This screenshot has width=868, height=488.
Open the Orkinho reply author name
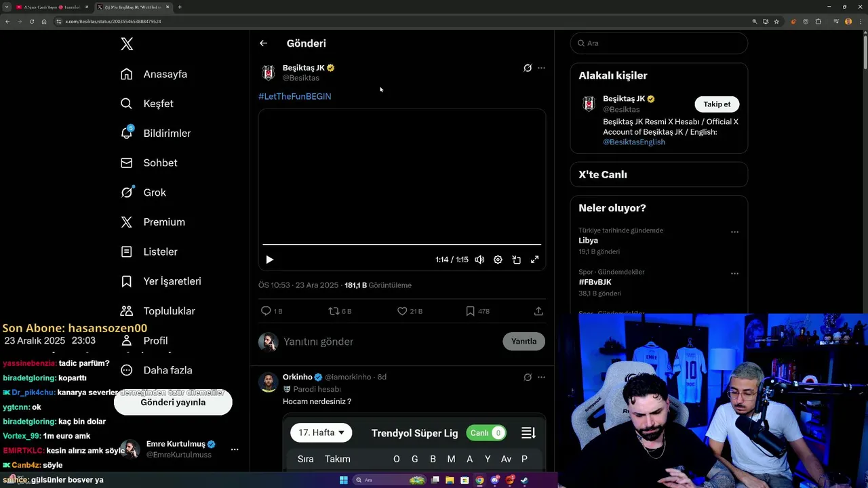coord(298,377)
